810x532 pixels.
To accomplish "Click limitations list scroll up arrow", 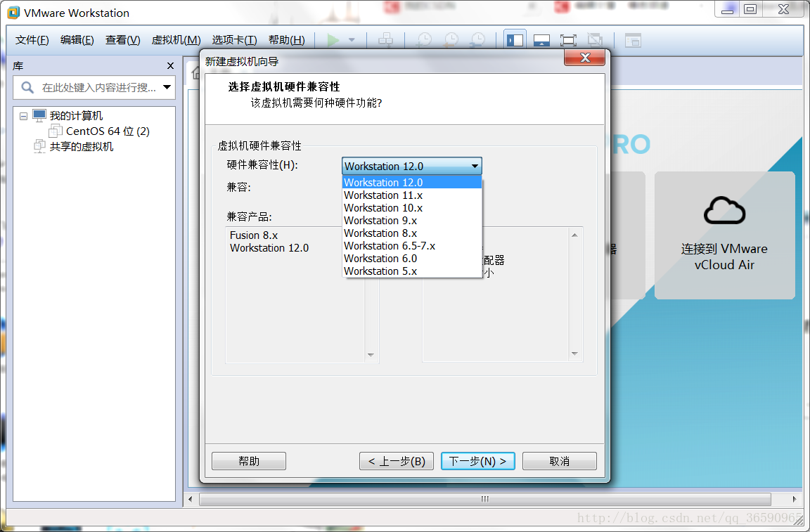I will 574,235.
